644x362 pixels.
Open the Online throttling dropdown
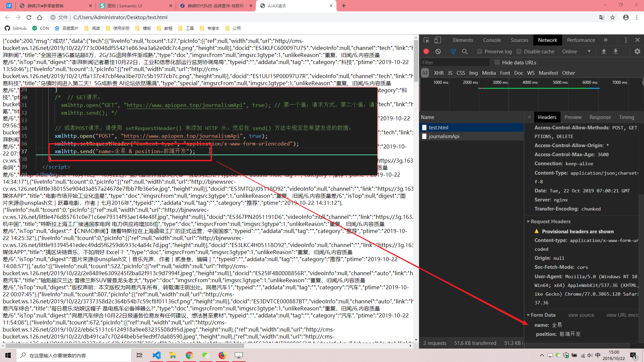tap(577, 51)
